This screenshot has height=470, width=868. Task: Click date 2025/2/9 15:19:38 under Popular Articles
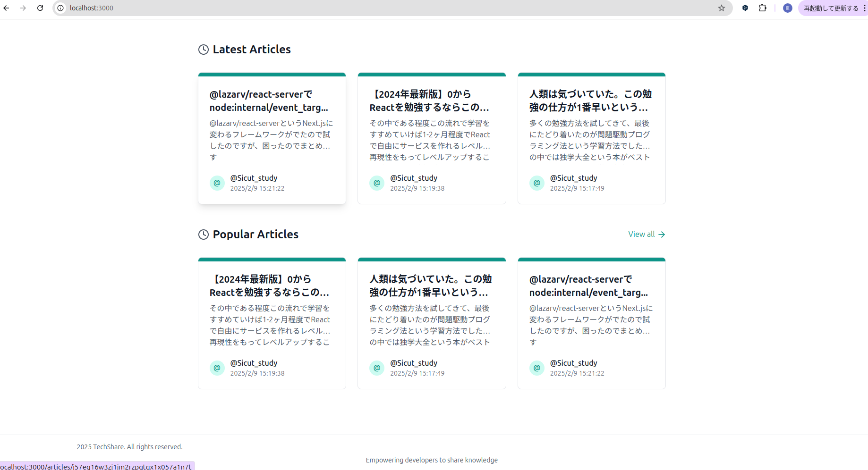coord(257,373)
